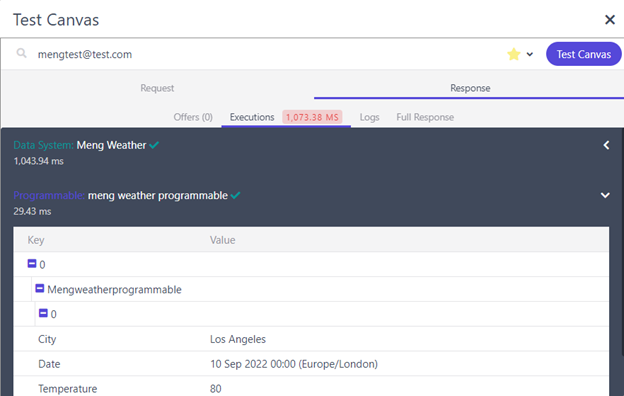Collapse the nested 0 node under Mengweatherprogrammable
This screenshot has height=396, width=624.
[x=43, y=313]
